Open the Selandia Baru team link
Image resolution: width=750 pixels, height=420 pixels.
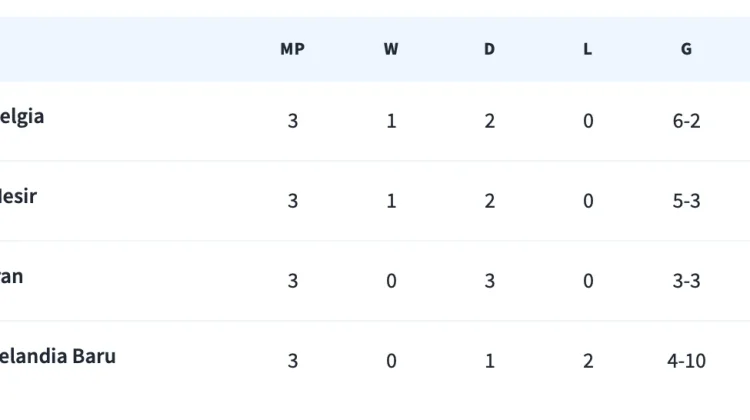[58, 356]
